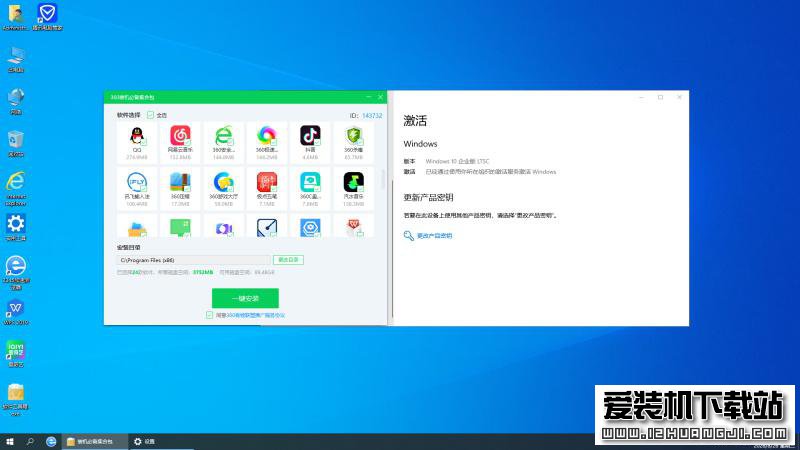Click the 安装目录 label in installer
The image size is (800, 450).
(x=129, y=247)
